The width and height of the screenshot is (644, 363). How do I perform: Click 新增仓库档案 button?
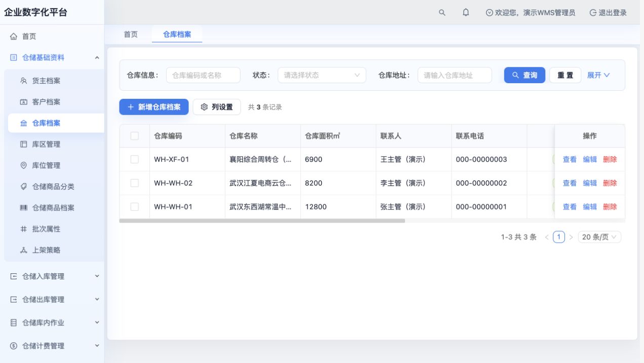[x=154, y=107]
